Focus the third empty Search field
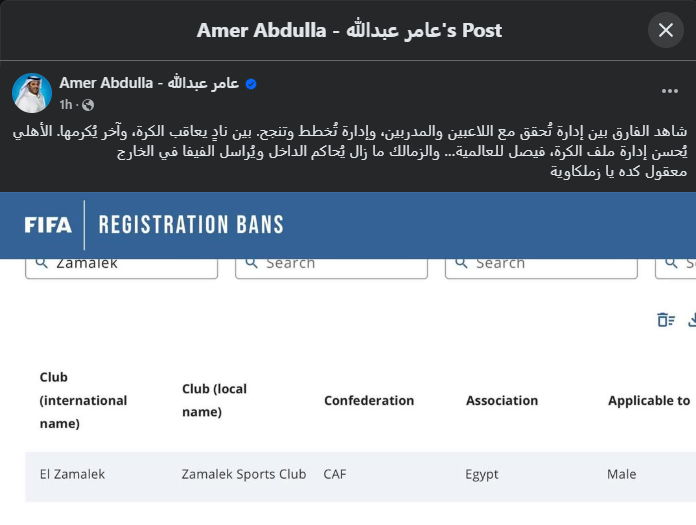The height and width of the screenshot is (525, 696). click(x=550, y=263)
